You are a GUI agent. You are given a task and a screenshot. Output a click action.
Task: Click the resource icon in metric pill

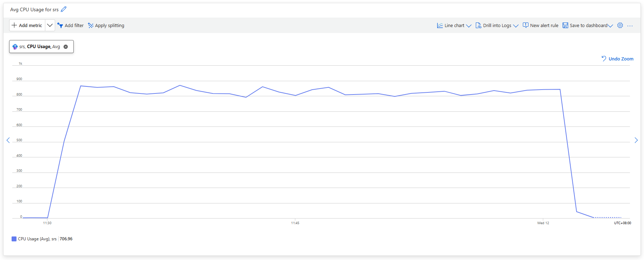point(15,46)
